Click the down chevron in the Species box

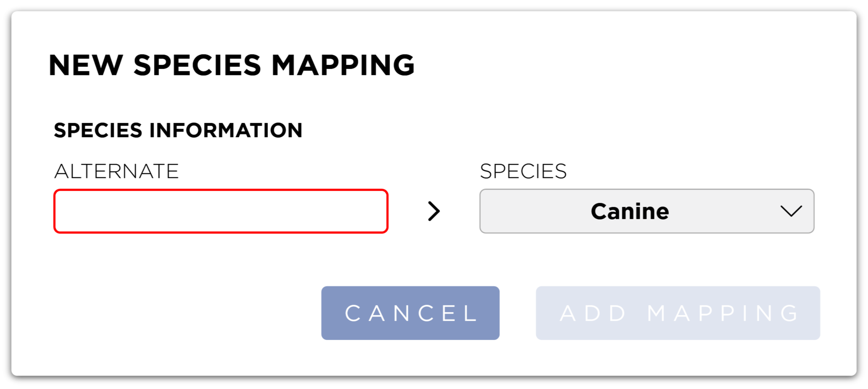(791, 211)
